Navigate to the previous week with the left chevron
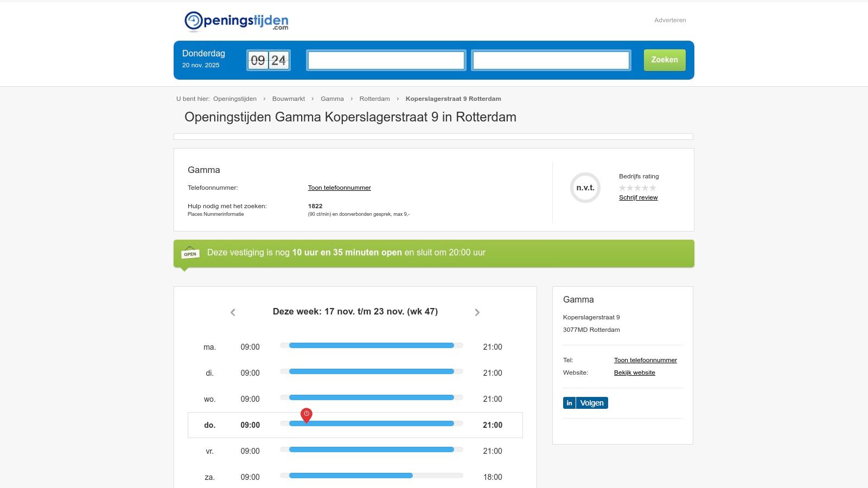 233,312
